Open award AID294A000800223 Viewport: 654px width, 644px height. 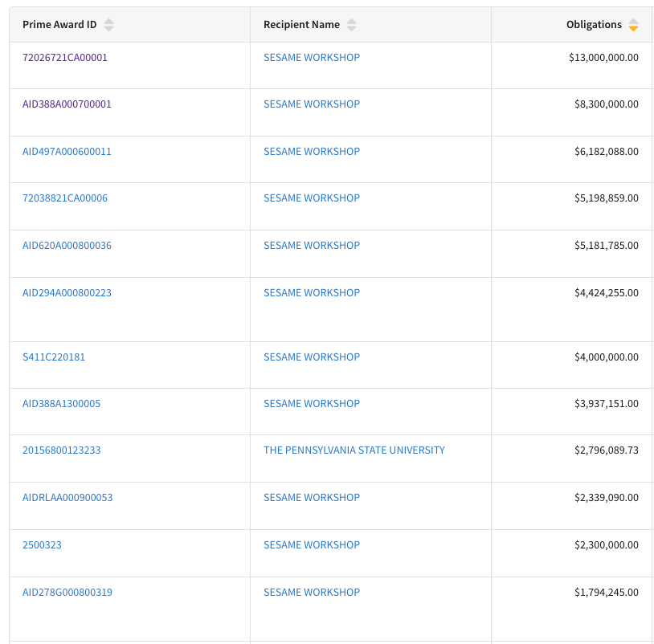point(67,293)
